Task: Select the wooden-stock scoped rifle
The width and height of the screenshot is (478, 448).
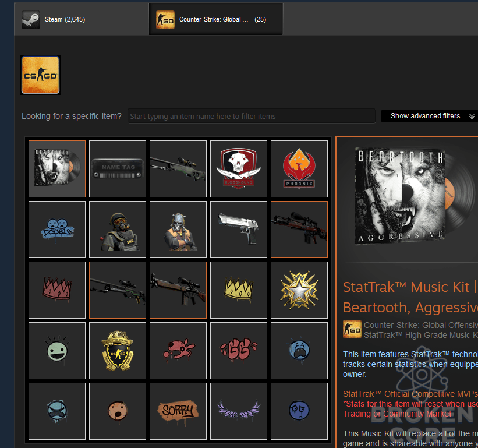Action: (x=178, y=290)
